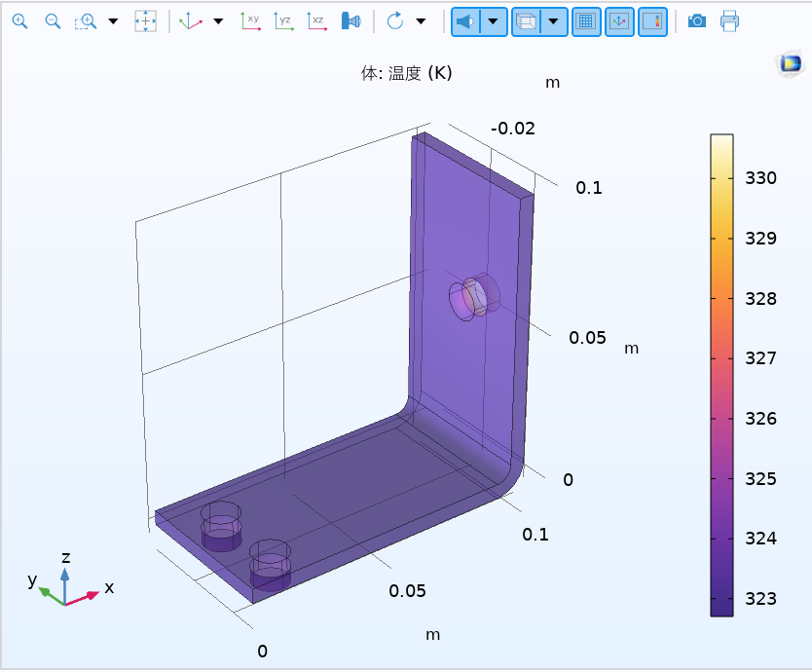Take a snapshot with the camera icon
Image resolution: width=812 pixels, height=672 pixels.
pos(696,20)
